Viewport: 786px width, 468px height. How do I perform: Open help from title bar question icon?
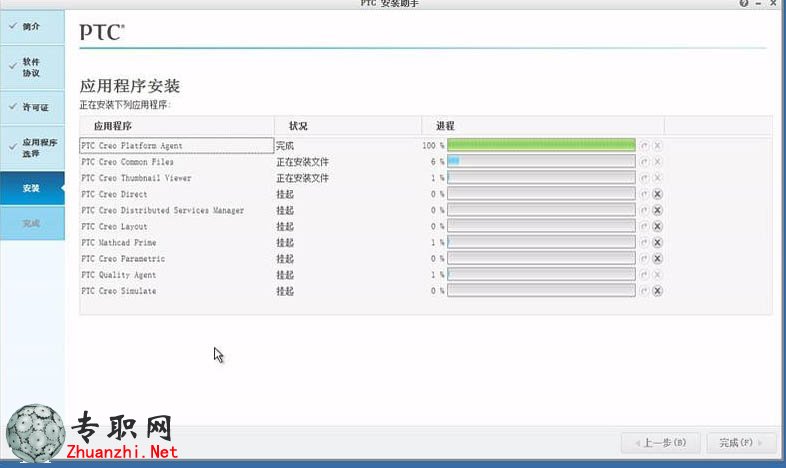point(744,3)
